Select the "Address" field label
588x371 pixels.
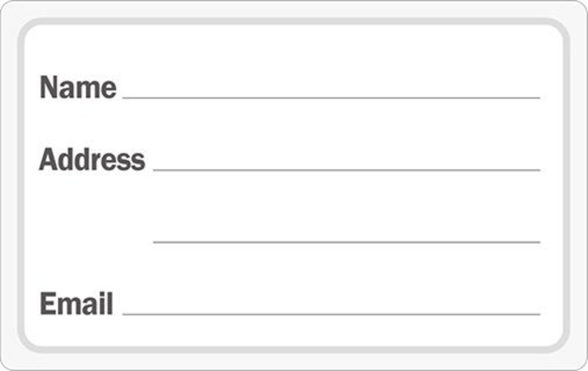[x=92, y=159]
